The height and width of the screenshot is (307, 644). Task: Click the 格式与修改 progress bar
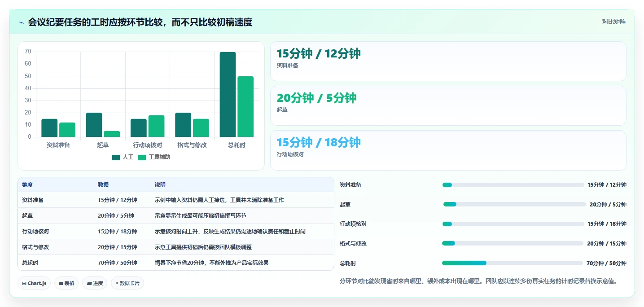point(513,243)
